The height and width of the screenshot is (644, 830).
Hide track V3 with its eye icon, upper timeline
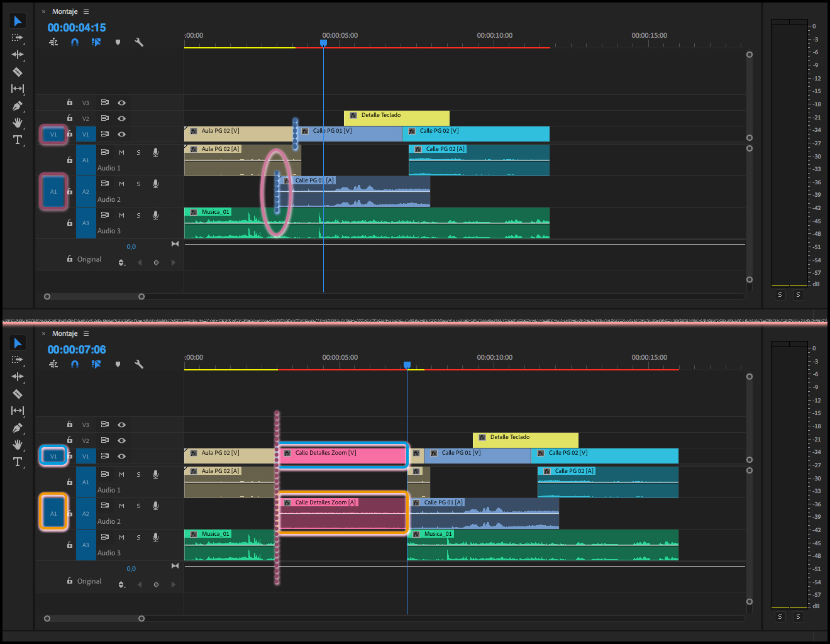[x=122, y=103]
